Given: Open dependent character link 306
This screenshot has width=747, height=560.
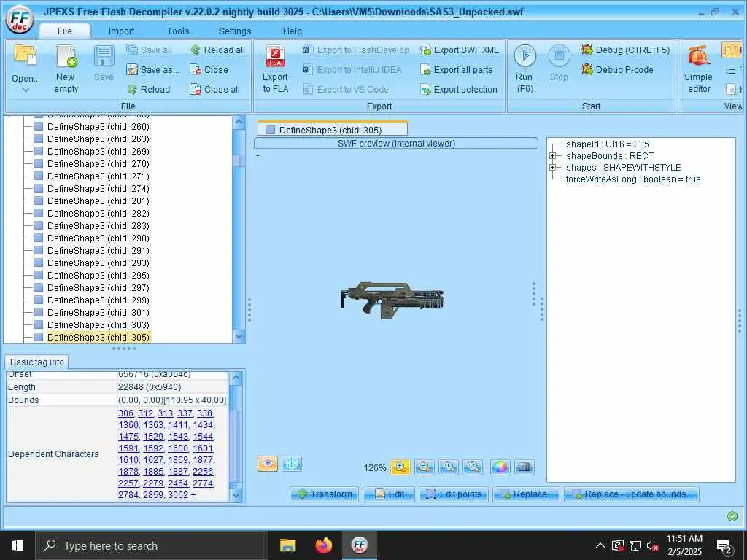Looking at the screenshot, I should pos(125,413).
